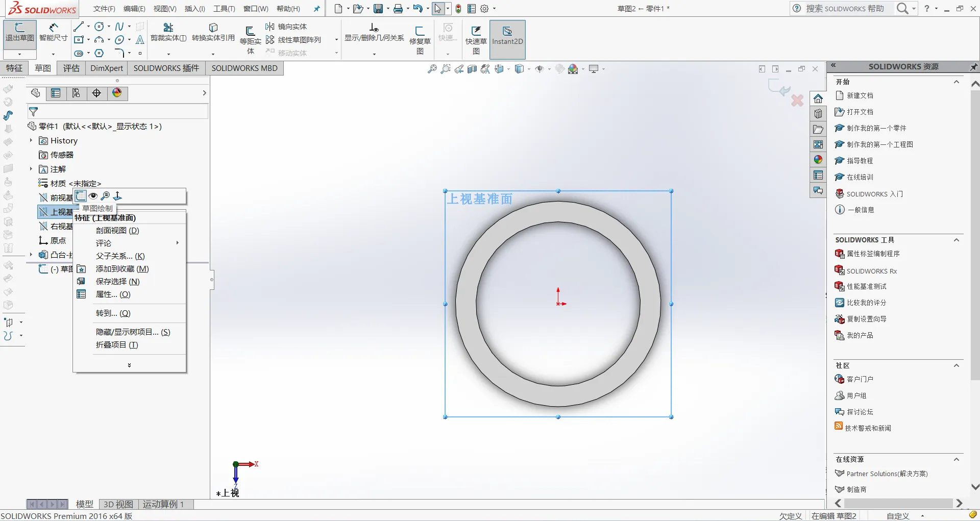This screenshot has height=521, width=980.
Task: Switch to the 运动算例 1 motion study tab
Action: tap(163, 504)
